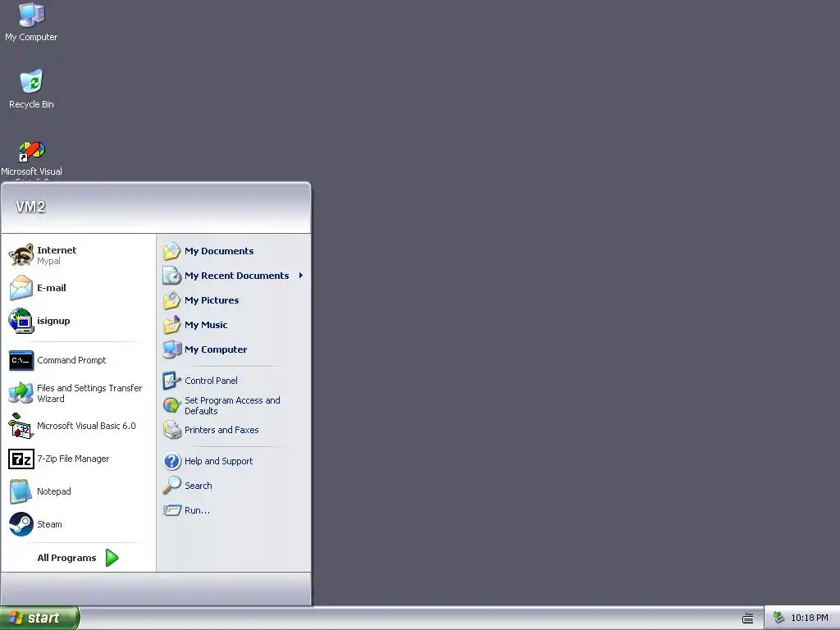The image size is (840, 630).
Task: Click the isignup text label
Action: tap(53, 321)
